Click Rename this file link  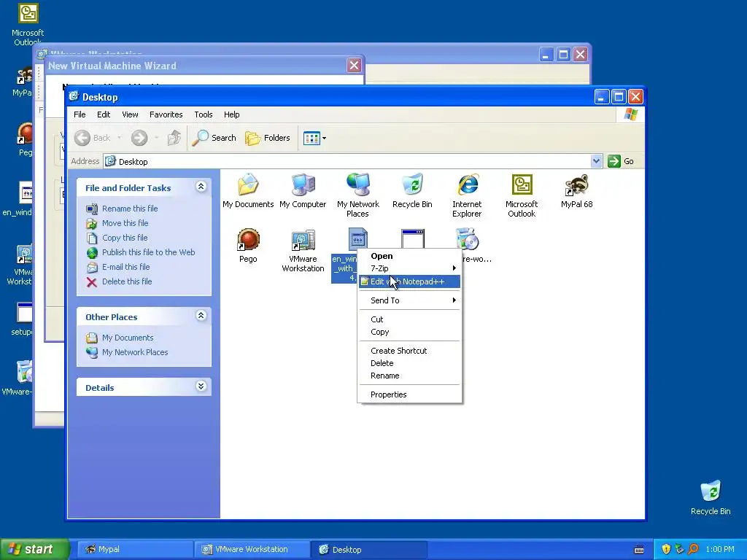click(130, 209)
